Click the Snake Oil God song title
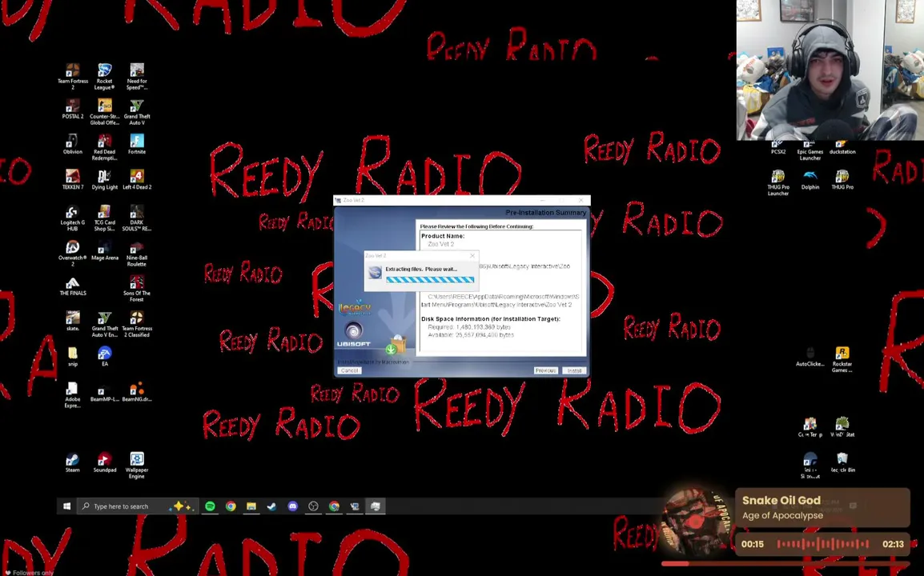The height and width of the screenshot is (576, 924). tap(781, 500)
